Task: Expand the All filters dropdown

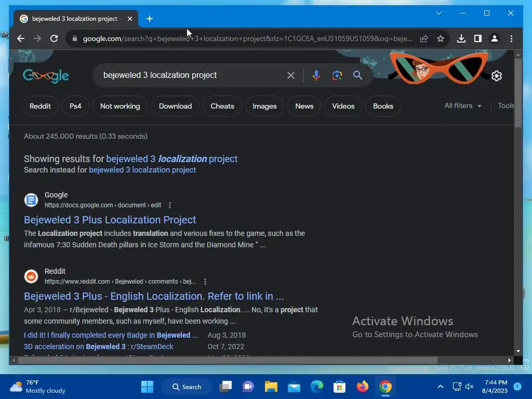Action: coord(463,106)
